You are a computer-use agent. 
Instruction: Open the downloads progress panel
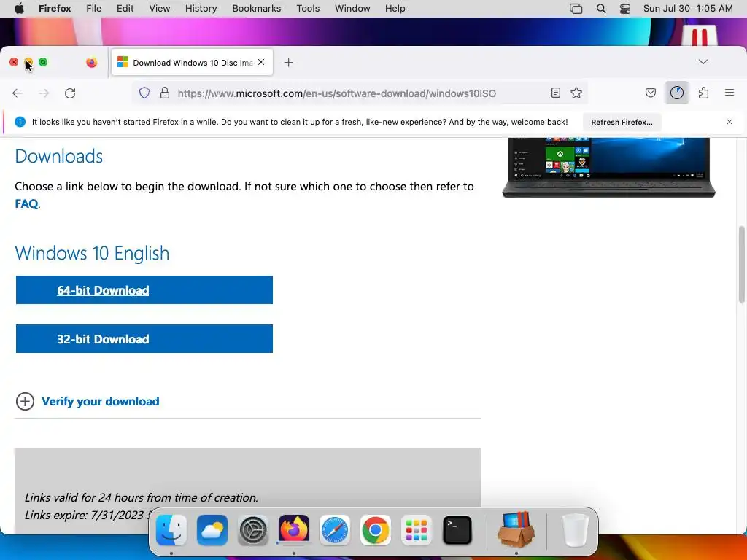pos(677,93)
